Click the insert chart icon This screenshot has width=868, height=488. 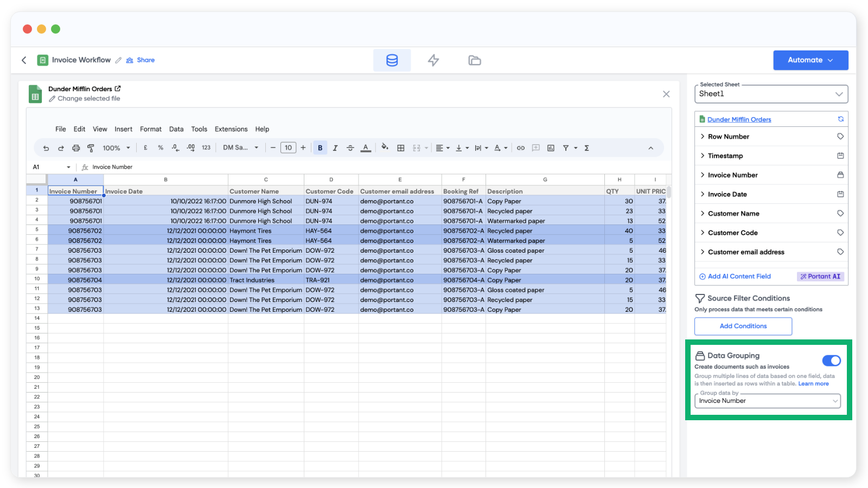tap(551, 148)
